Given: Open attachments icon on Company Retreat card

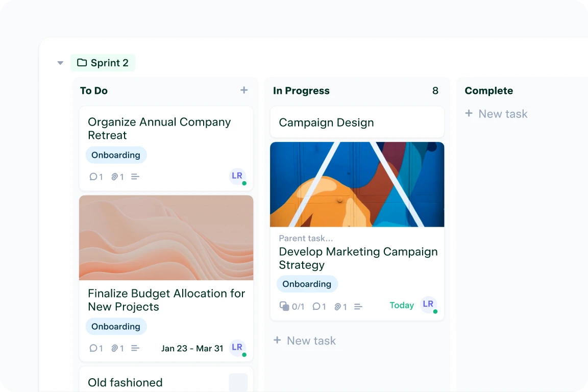Looking at the screenshot, I should point(117,177).
